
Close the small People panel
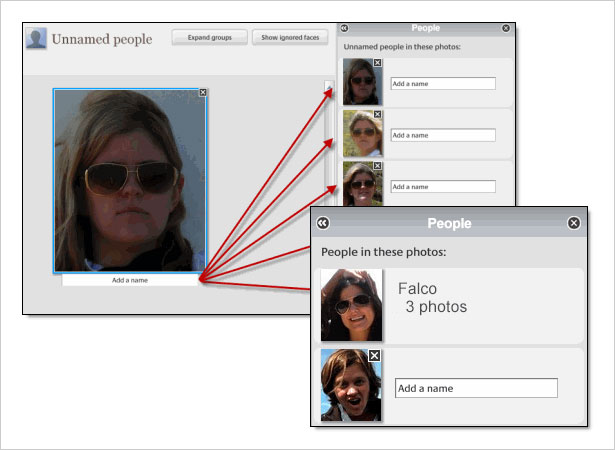coord(506,28)
